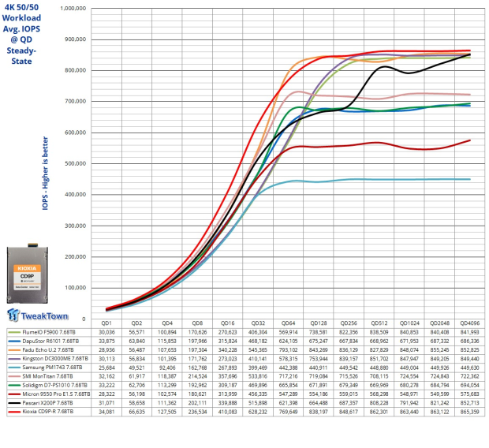The image size is (489, 448).
Task: Click the QD2048 column header
Action: tap(440, 323)
